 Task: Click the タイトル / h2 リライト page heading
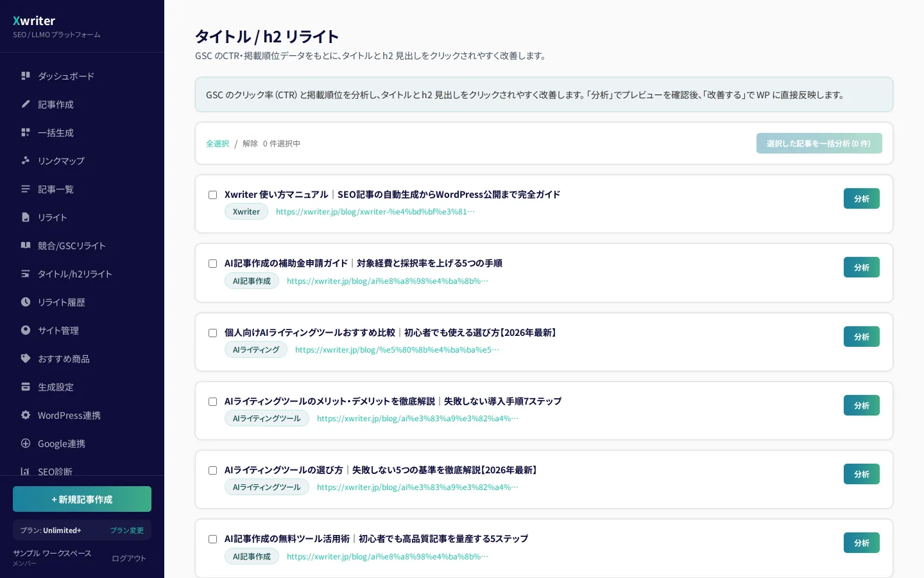pos(267,37)
